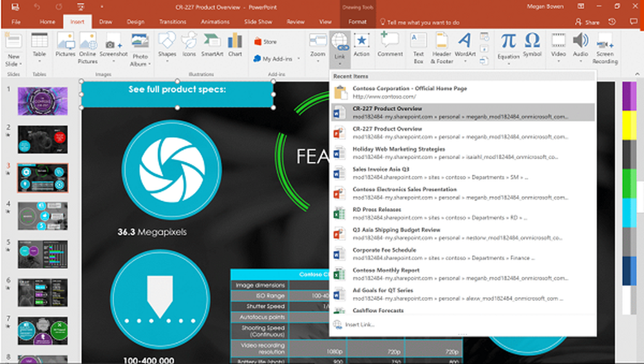Viewport: 644px width, 364px height.
Task: Open Header & Footer
Action: [x=442, y=48]
